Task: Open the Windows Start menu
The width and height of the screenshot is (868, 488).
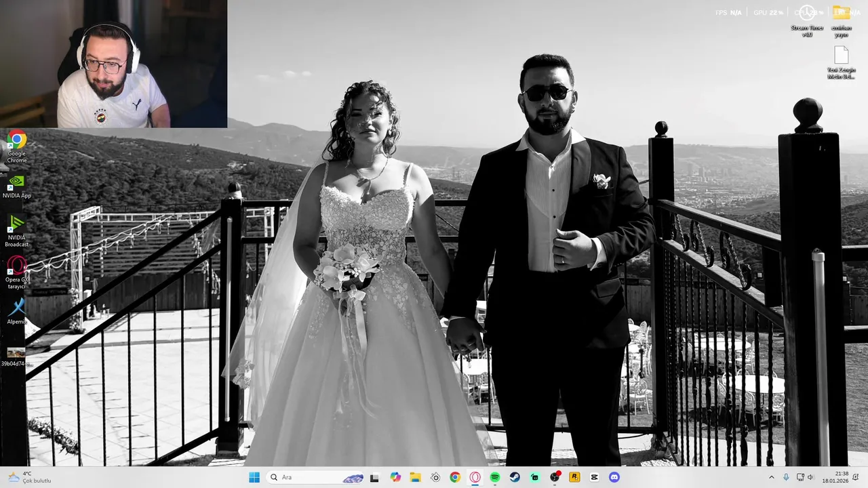Action: (x=254, y=477)
